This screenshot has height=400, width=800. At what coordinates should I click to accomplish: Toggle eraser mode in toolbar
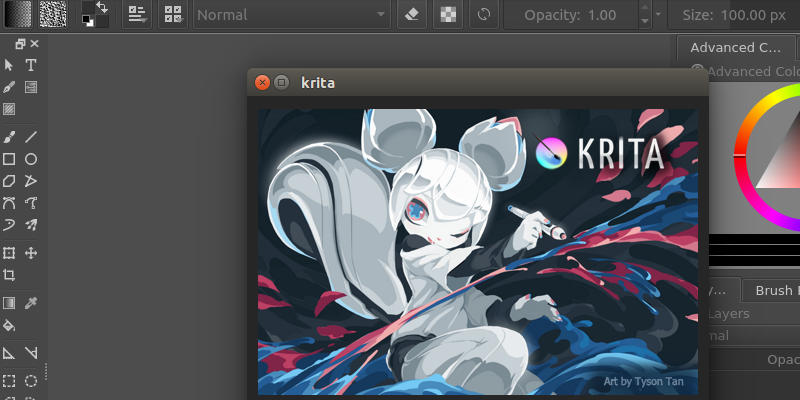pyautogui.click(x=412, y=15)
